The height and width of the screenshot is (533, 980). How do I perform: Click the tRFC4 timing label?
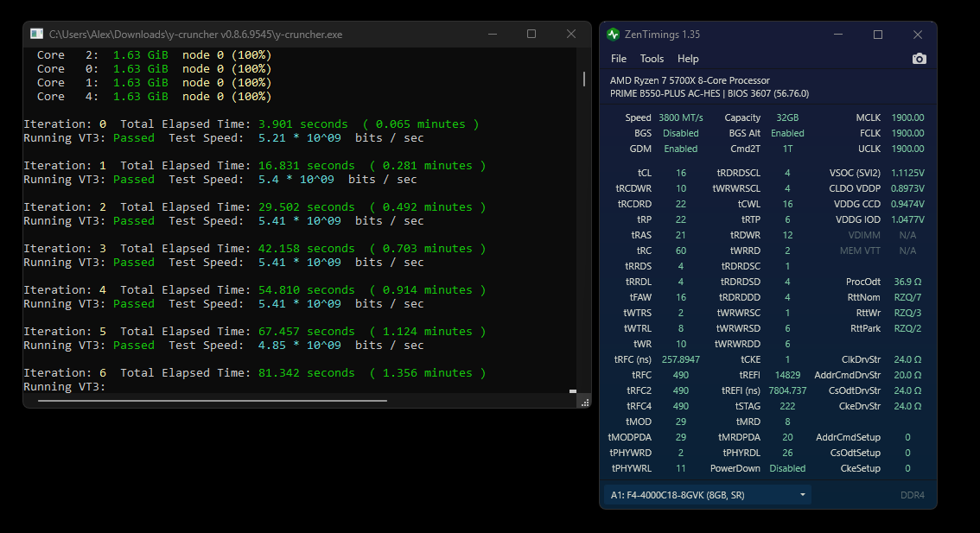[x=639, y=406]
